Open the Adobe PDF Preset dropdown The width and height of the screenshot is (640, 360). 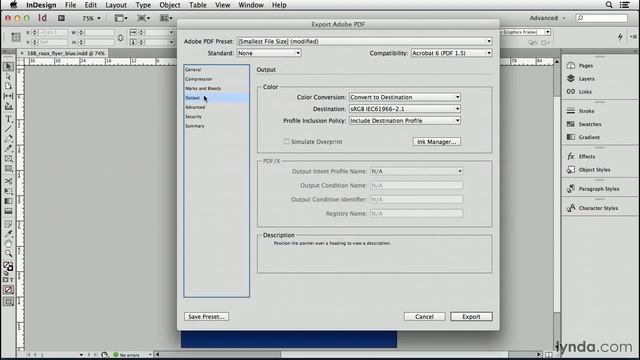tap(364, 41)
